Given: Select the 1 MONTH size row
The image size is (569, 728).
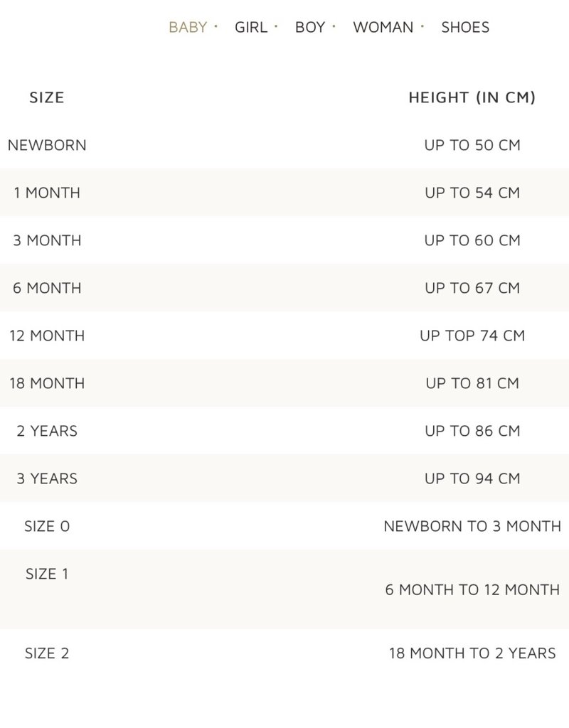Looking at the screenshot, I should pos(46,193).
